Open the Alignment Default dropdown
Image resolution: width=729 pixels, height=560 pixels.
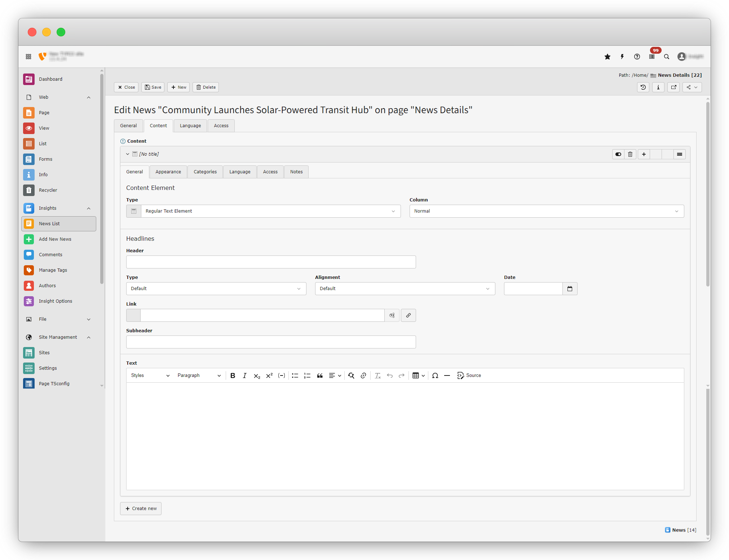pyautogui.click(x=405, y=289)
